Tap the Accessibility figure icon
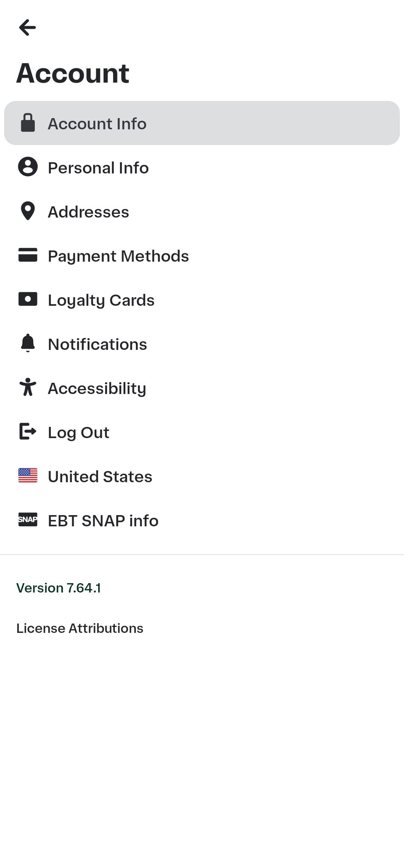 pyautogui.click(x=28, y=387)
